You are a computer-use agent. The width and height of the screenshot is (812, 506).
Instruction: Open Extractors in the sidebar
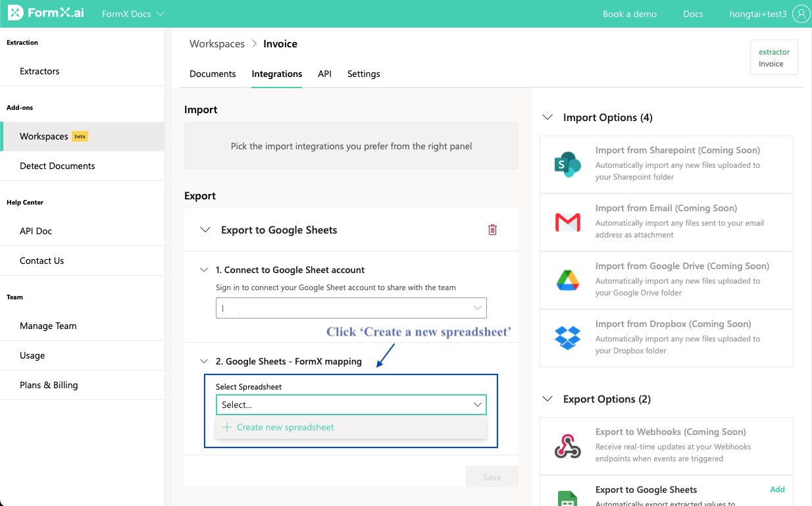pos(82,71)
